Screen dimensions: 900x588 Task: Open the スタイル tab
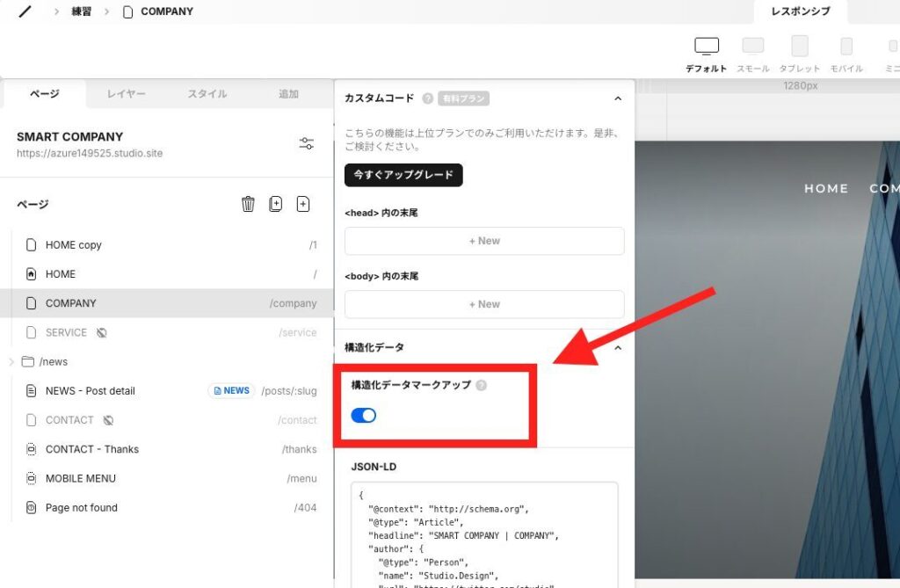[x=207, y=94]
